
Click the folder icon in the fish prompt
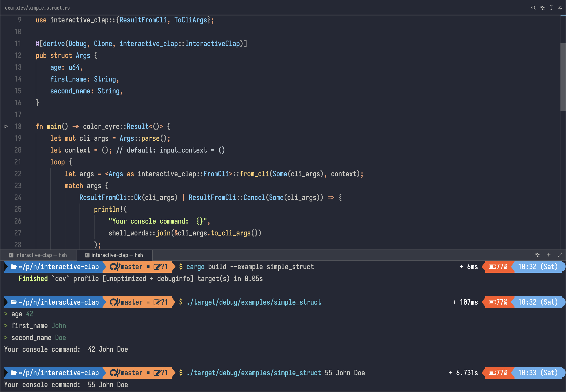click(14, 267)
